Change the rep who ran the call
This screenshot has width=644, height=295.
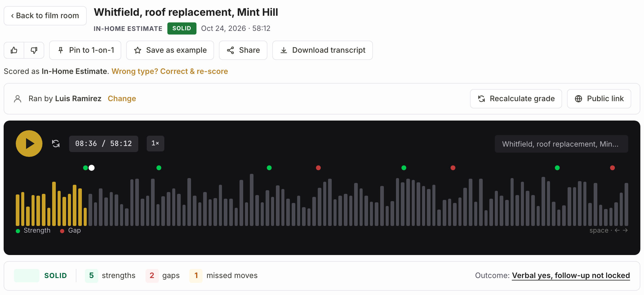[x=122, y=99]
